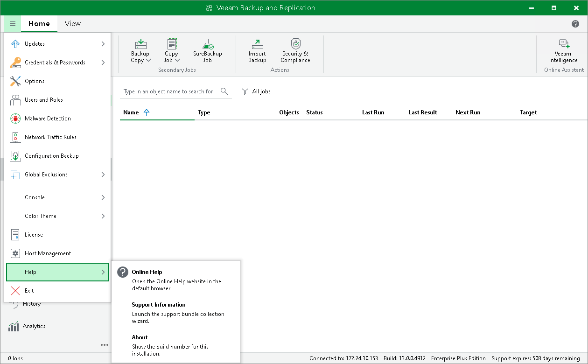Choose Host Management in the menu
588x364 pixels.
[57, 253]
